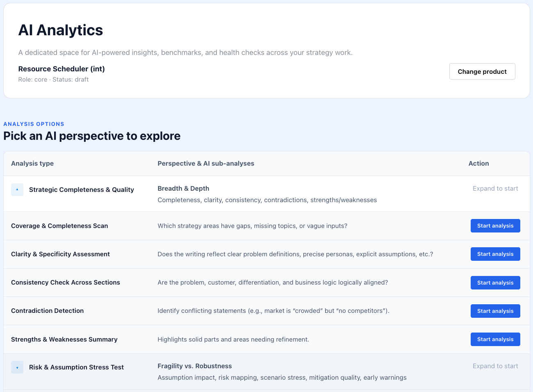Click Expand to start on Strategic Completeness row

(x=495, y=188)
